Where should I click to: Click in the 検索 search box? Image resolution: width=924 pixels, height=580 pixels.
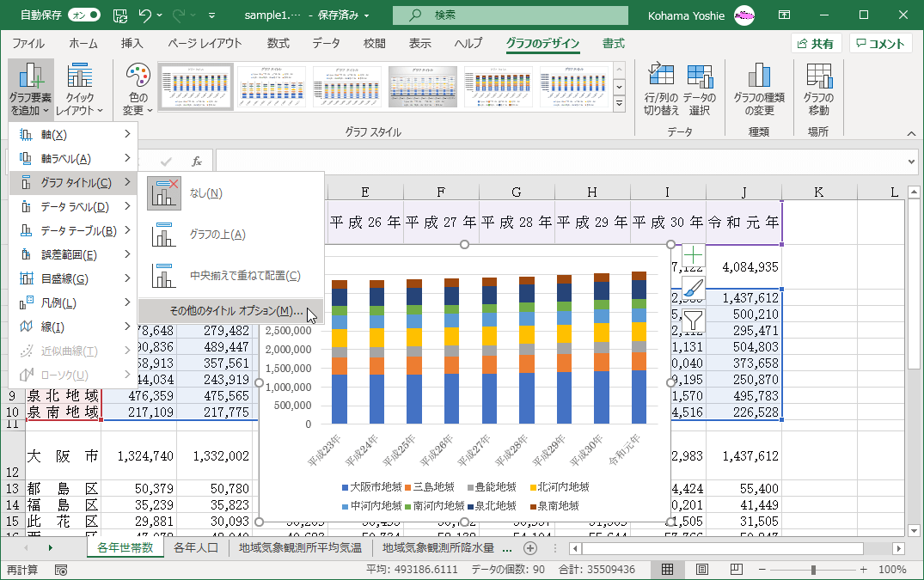516,15
